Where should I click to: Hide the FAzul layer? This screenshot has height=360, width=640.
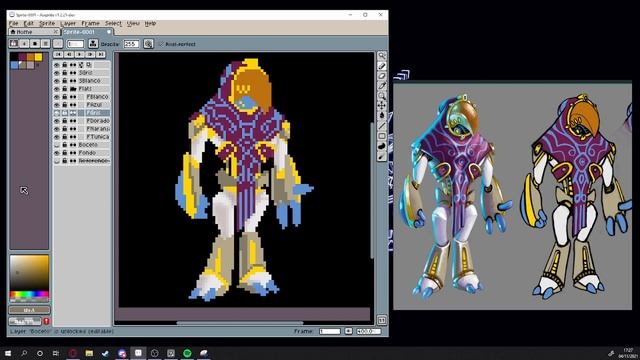pyautogui.click(x=57, y=105)
